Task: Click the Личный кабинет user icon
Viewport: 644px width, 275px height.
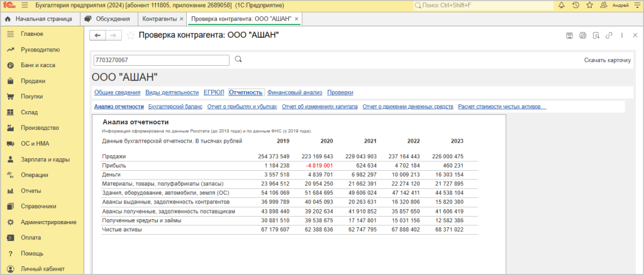Action: tap(11, 269)
